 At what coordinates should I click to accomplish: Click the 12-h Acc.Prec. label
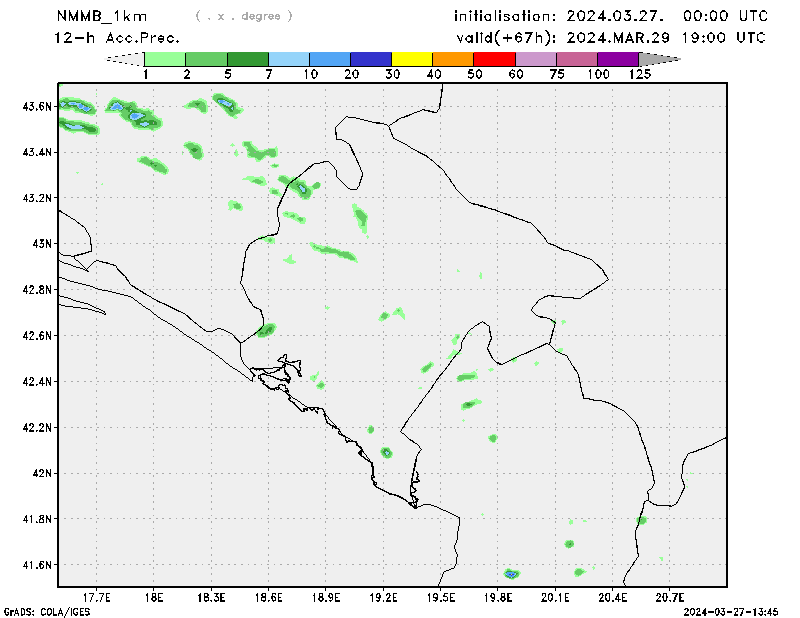[117, 38]
